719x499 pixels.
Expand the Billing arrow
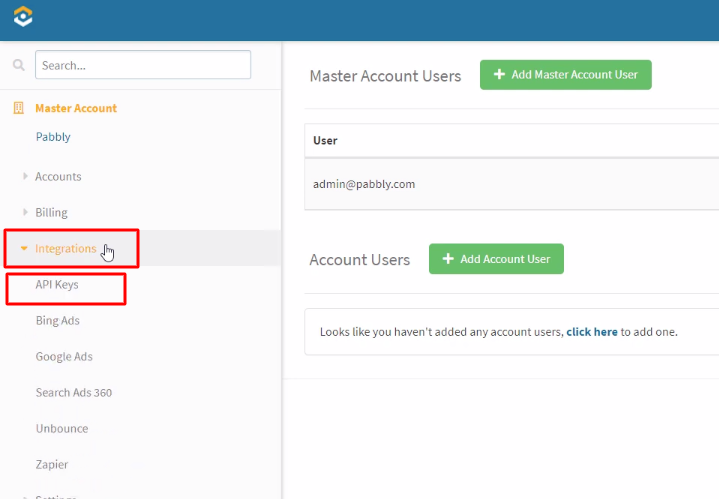tap(25, 212)
